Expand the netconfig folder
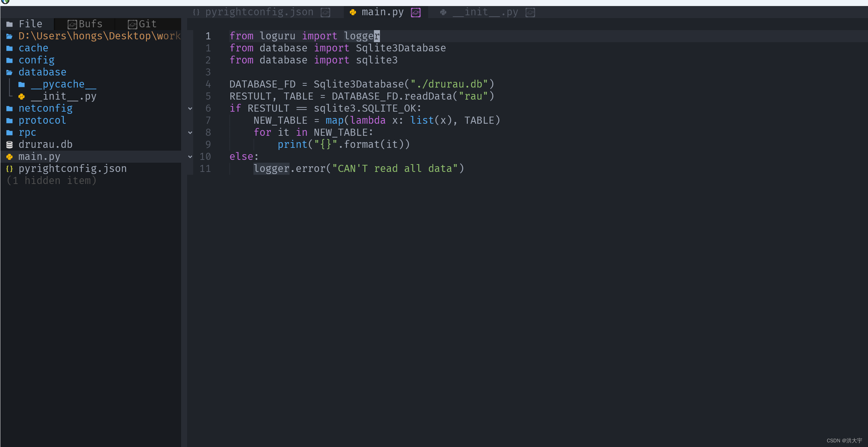The width and height of the screenshot is (868, 447). (x=91, y=108)
